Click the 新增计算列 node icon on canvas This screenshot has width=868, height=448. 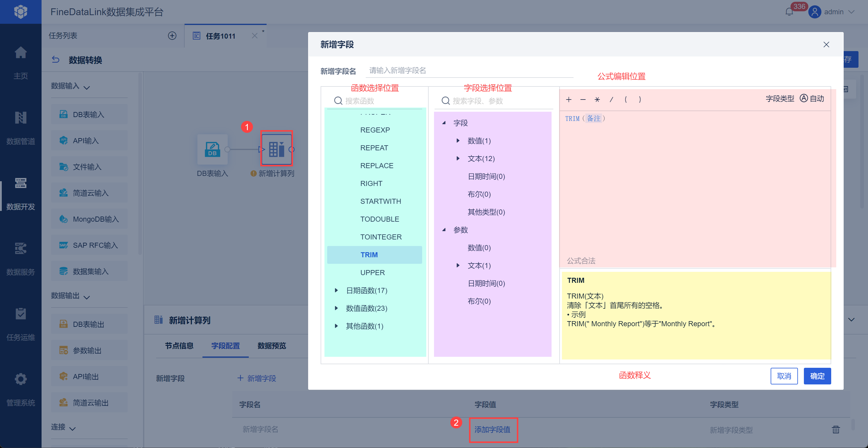point(277,149)
